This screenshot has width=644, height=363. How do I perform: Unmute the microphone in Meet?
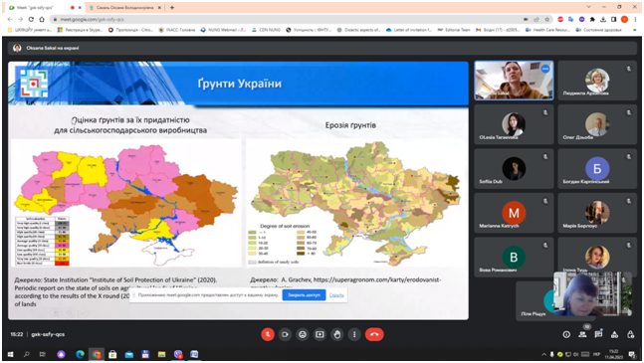pos(268,335)
